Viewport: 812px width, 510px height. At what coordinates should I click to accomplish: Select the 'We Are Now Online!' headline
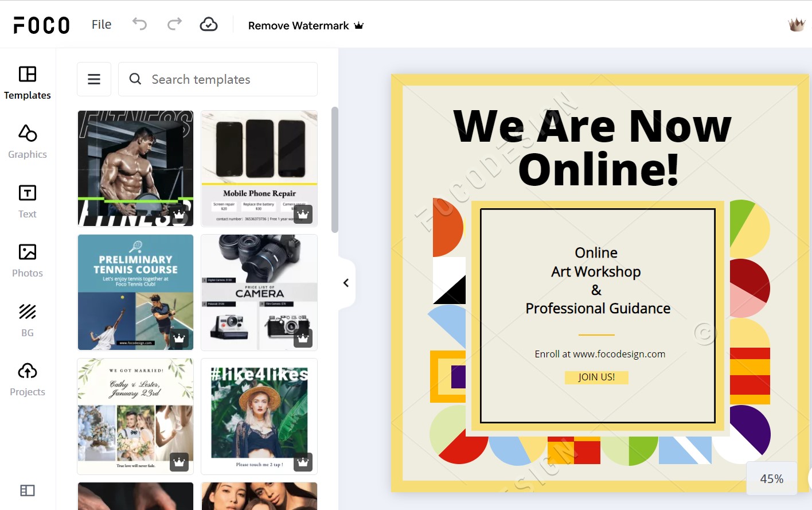click(x=593, y=147)
